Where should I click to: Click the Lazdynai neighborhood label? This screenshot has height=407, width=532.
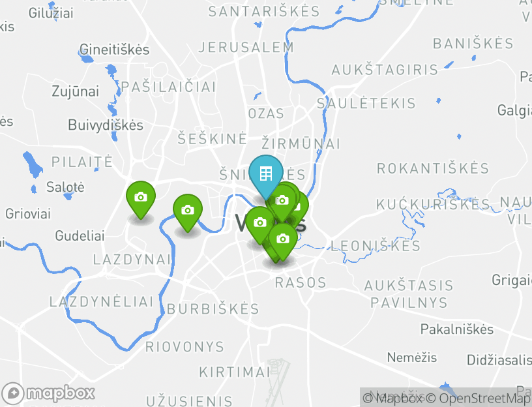point(132,260)
